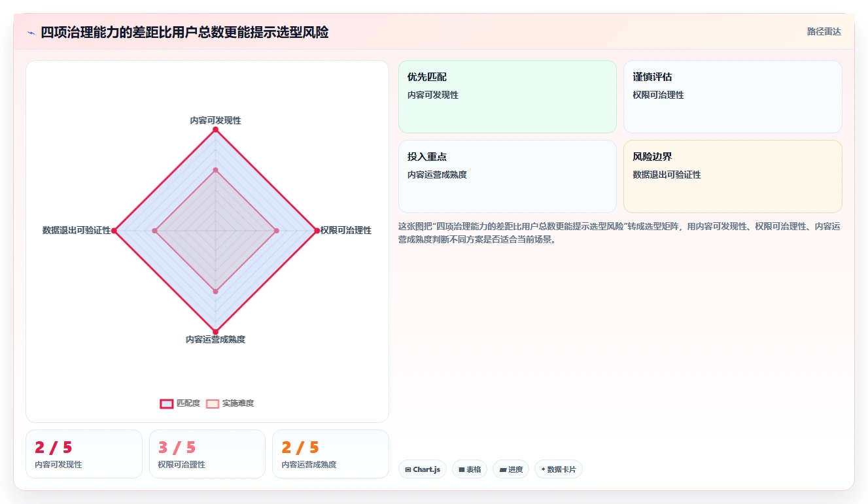This screenshot has width=868, height=504.
Task: Click the left radar point near 数据退出可验证性
Action: tap(114, 230)
